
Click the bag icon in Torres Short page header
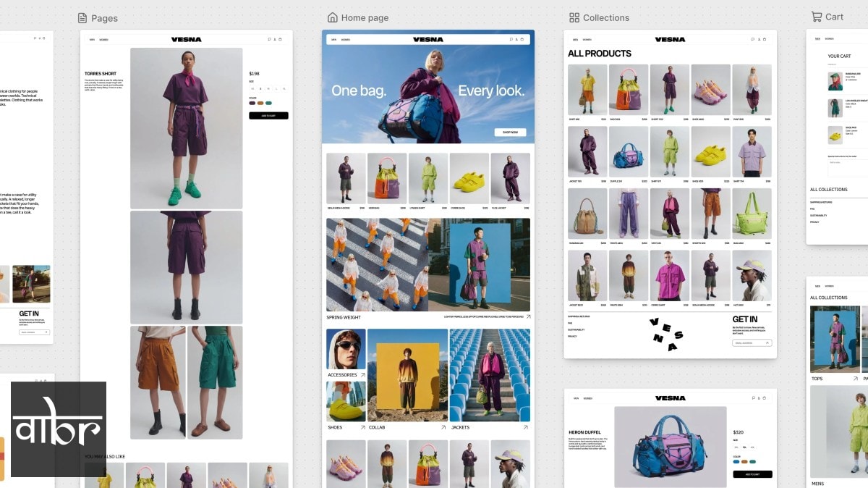click(x=281, y=39)
